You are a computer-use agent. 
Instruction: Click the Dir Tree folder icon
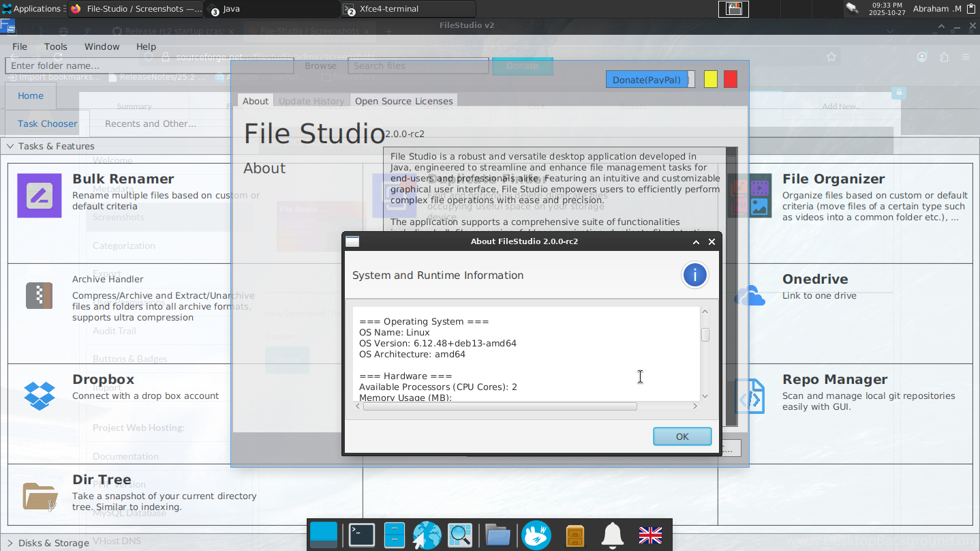(x=40, y=496)
